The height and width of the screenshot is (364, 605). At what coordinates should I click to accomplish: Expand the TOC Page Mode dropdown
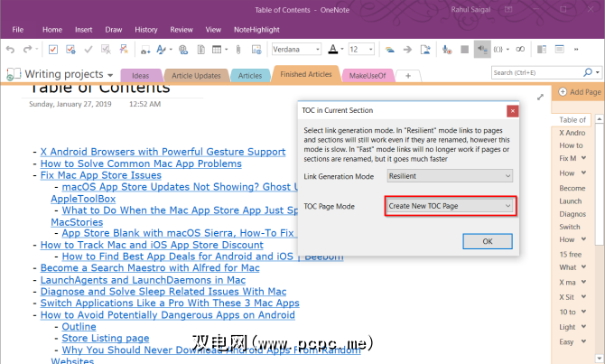click(x=451, y=206)
